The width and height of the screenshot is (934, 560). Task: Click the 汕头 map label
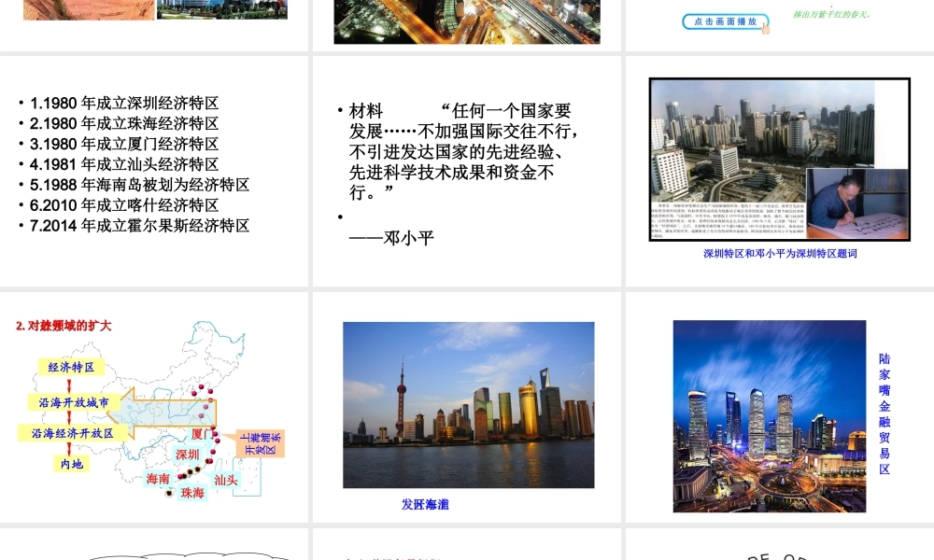226,481
